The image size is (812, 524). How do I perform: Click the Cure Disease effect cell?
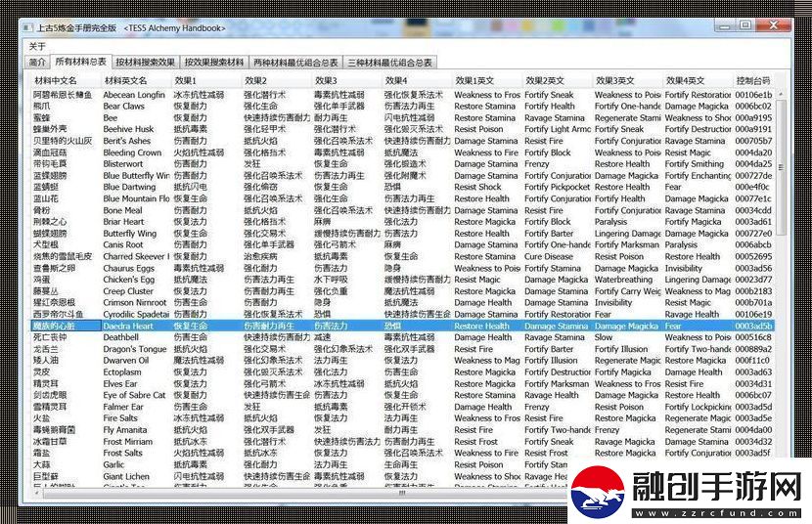coord(558,256)
